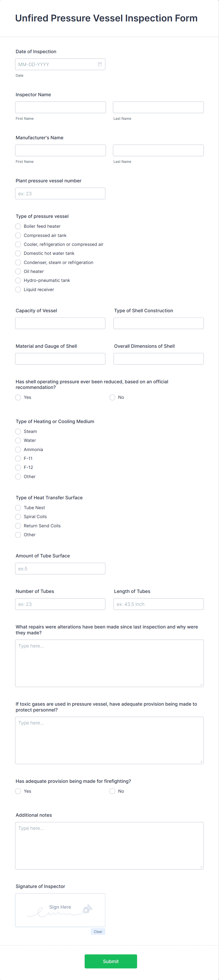Screen dimensions: 219x980
Task: Pick 'Yes' for shell pressure reduction question
Action: pyautogui.click(x=18, y=397)
